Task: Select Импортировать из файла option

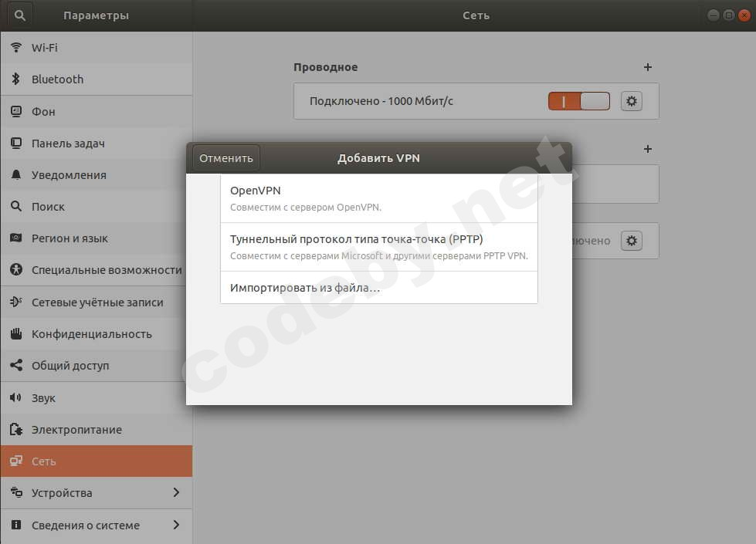Action: click(379, 288)
